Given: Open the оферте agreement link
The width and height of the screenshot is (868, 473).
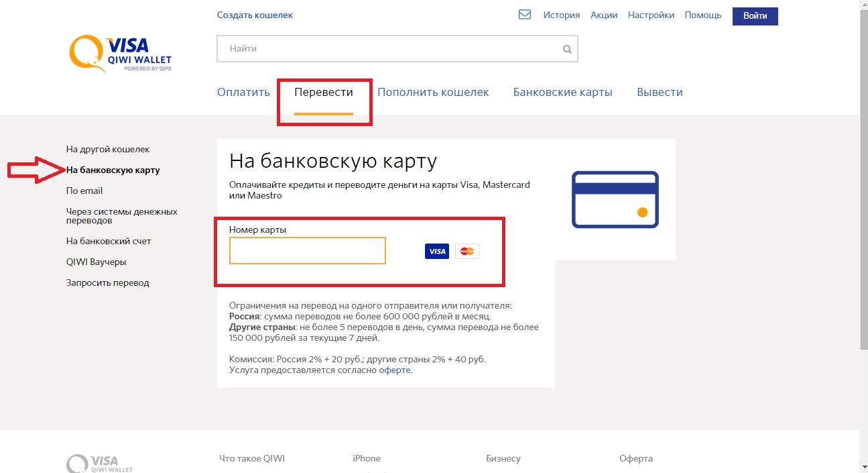Looking at the screenshot, I should click(x=394, y=370).
